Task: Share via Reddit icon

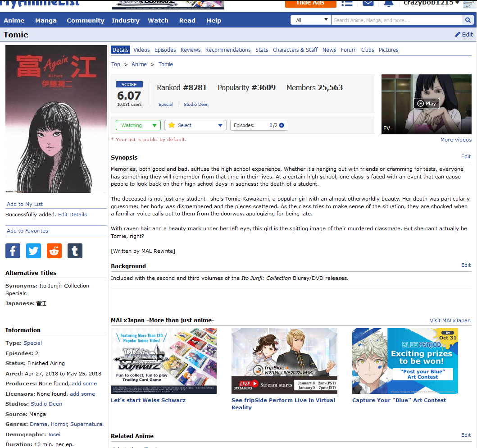Action: tap(54, 251)
